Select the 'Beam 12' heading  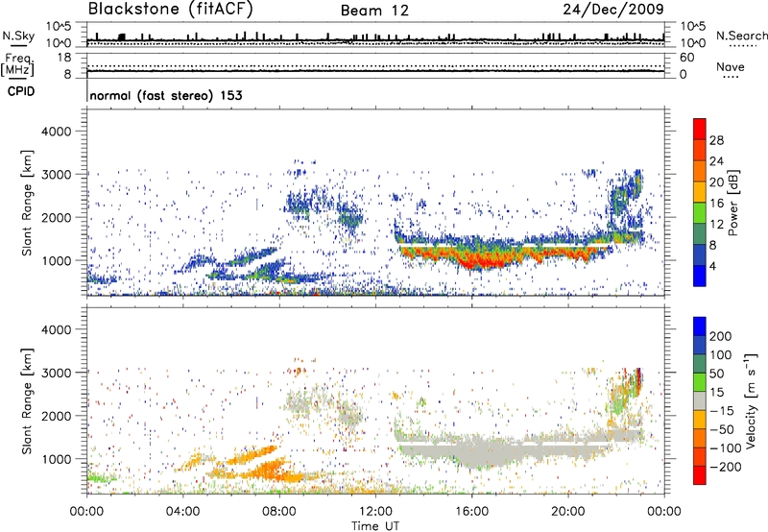374,11
